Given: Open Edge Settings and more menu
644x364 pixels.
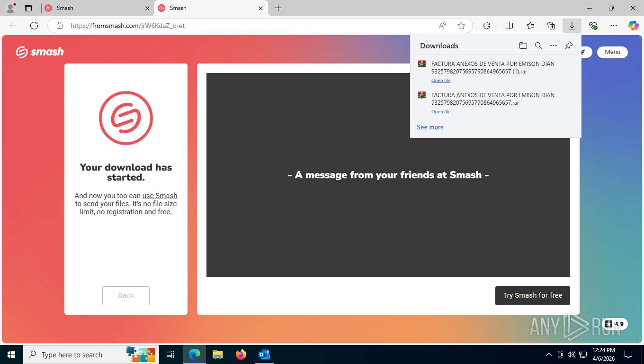Looking at the screenshot, I should point(614,26).
